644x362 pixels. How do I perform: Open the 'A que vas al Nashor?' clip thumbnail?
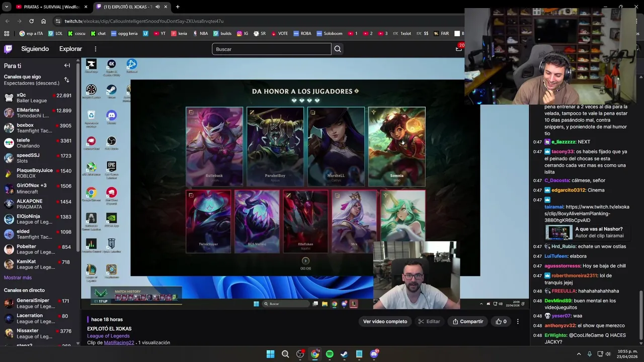click(558, 232)
